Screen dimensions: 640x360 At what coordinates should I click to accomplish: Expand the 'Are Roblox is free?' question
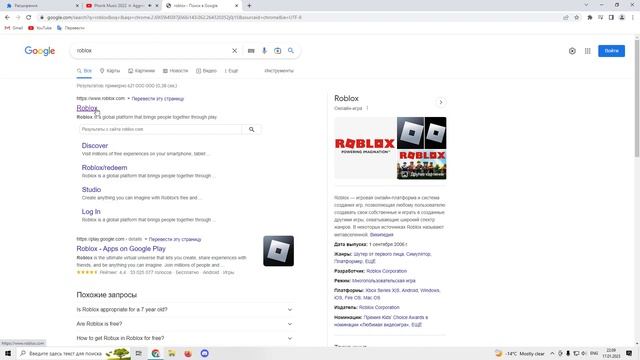tap(185, 324)
